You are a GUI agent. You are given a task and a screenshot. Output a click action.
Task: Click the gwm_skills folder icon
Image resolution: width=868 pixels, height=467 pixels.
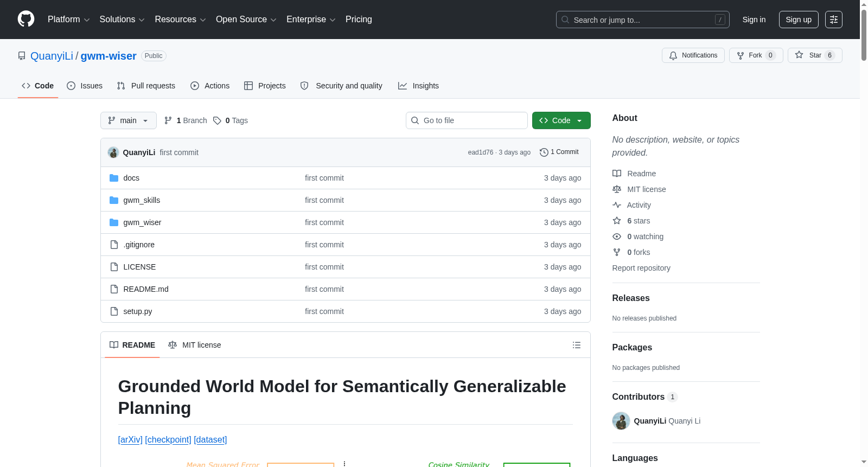[114, 200]
